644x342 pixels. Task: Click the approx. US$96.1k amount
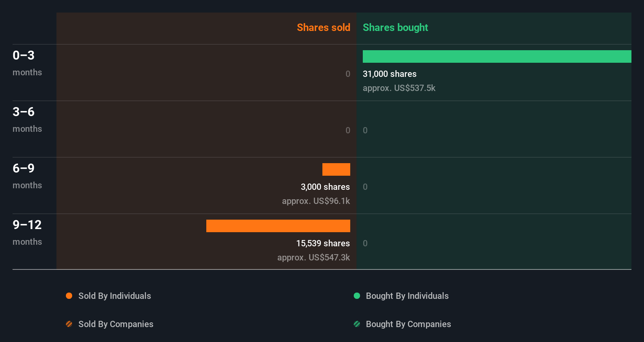tap(316, 201)
